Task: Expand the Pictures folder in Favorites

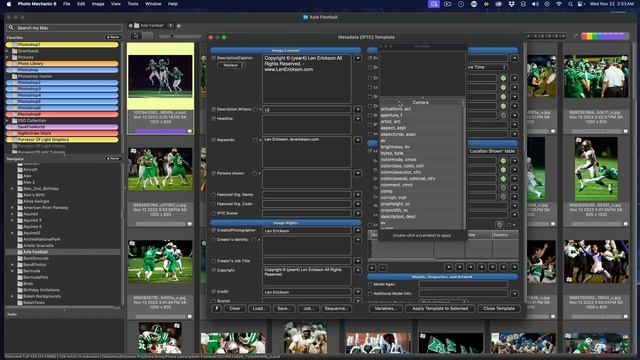Action: 7,58
